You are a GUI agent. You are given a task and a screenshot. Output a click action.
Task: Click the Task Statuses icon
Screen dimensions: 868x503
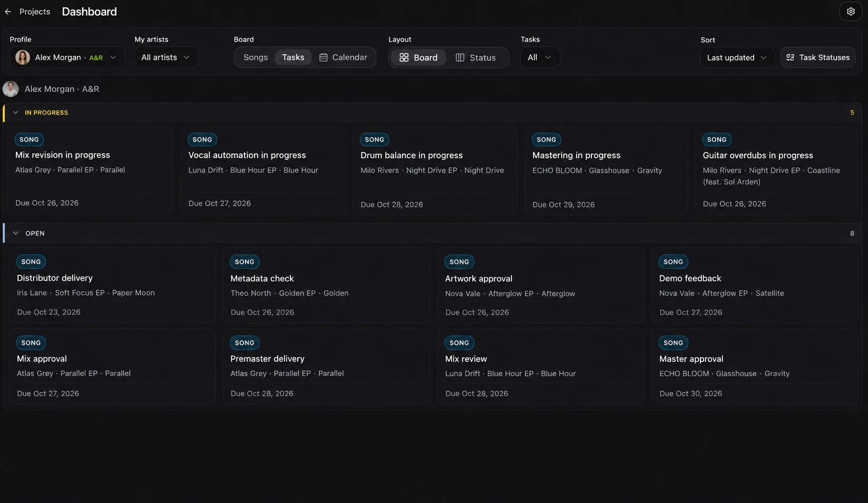tap(790, 57)
